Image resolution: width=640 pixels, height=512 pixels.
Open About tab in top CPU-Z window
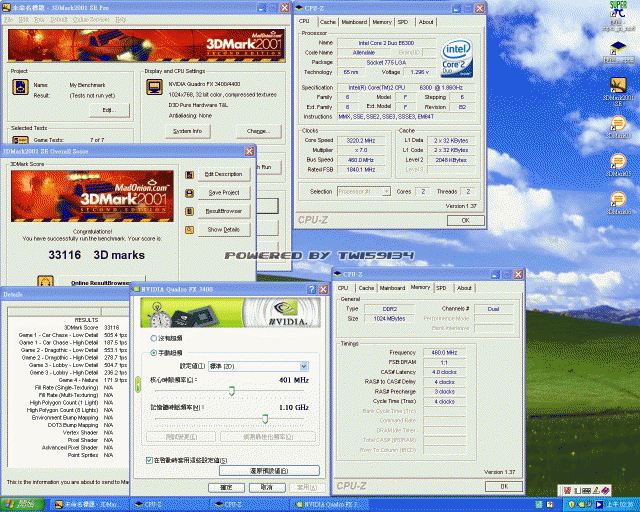[426, 22]
